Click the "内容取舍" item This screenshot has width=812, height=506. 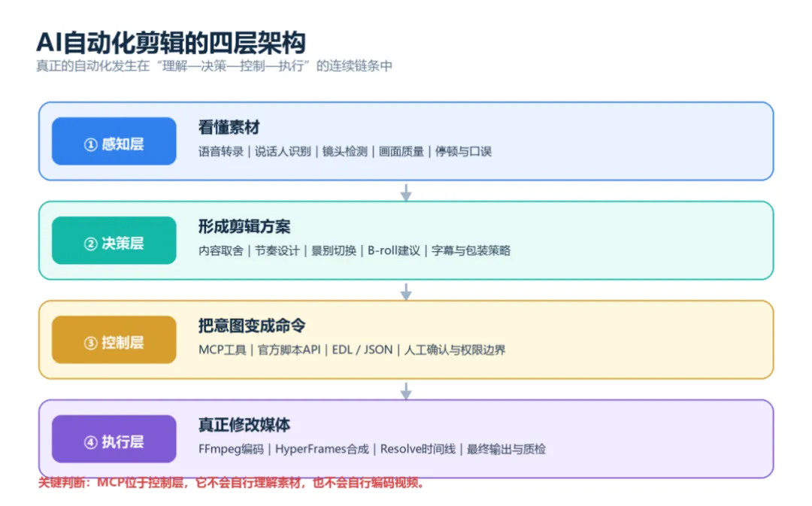[x=221, y=250]
